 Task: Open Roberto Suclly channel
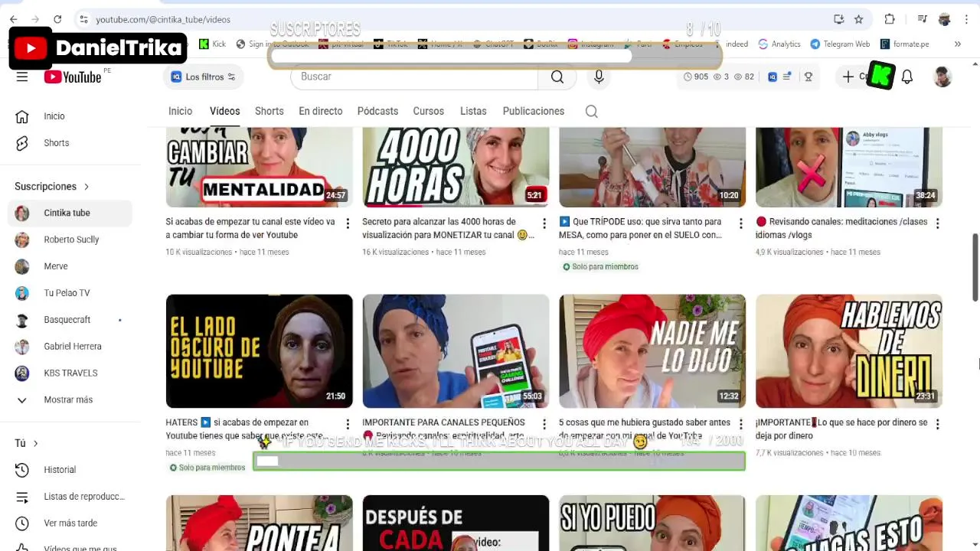tap(69, 240)
